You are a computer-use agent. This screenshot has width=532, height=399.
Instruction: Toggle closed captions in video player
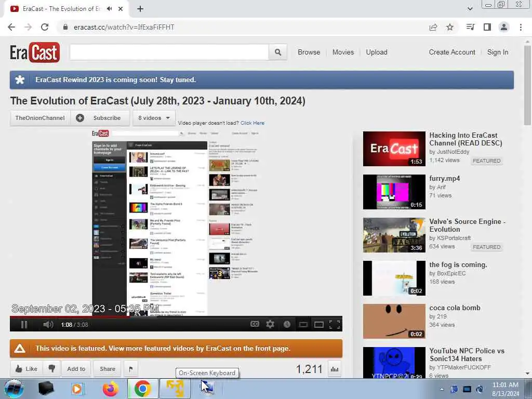pyautogui.click(x=255, y=324)
